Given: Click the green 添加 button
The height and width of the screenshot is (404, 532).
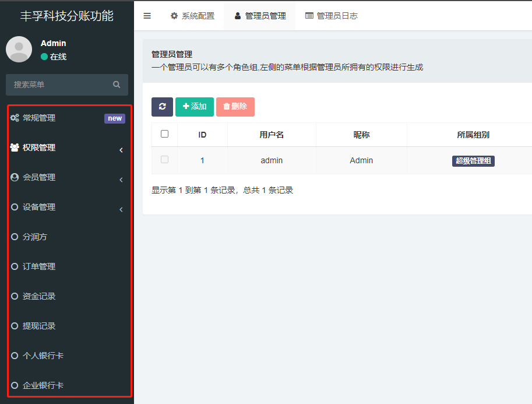Looking at the screenshot, I should point(195,107).
